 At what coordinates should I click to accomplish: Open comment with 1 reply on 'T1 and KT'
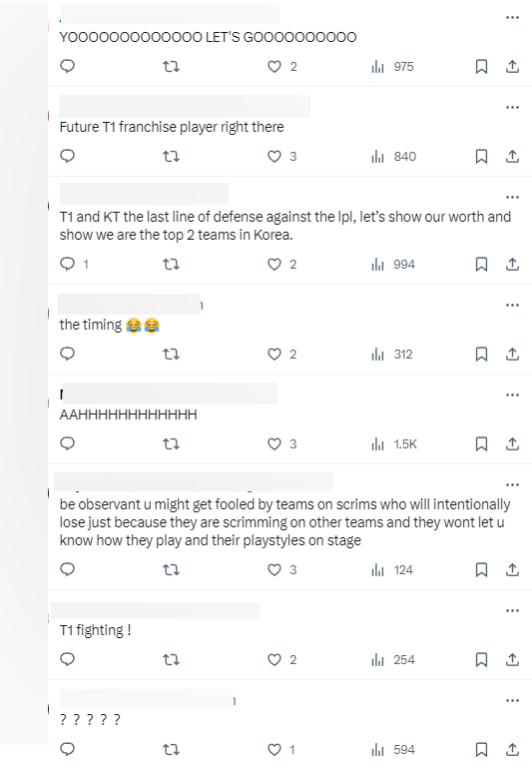click(74, 265)
